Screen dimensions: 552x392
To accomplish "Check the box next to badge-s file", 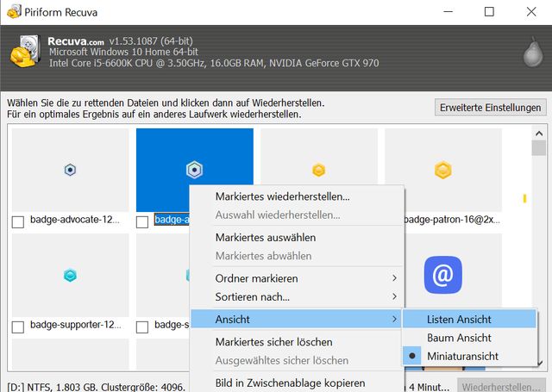I will (142, 327).
